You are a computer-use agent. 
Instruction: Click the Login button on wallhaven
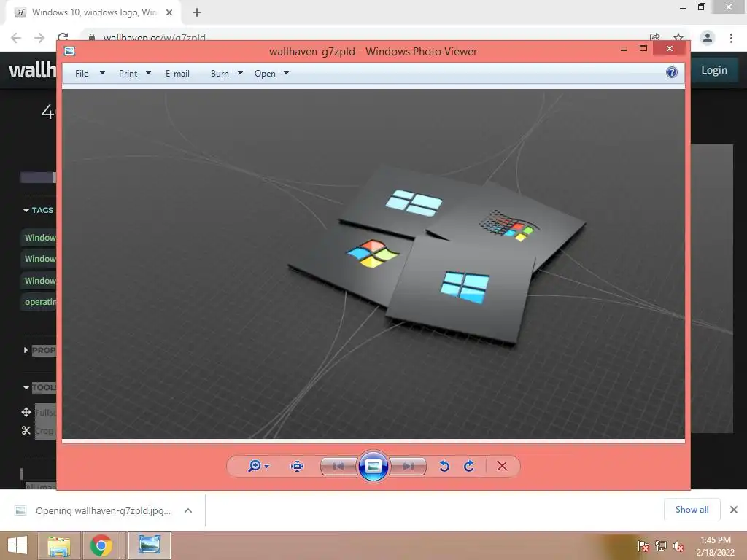(x=714, y=70)
